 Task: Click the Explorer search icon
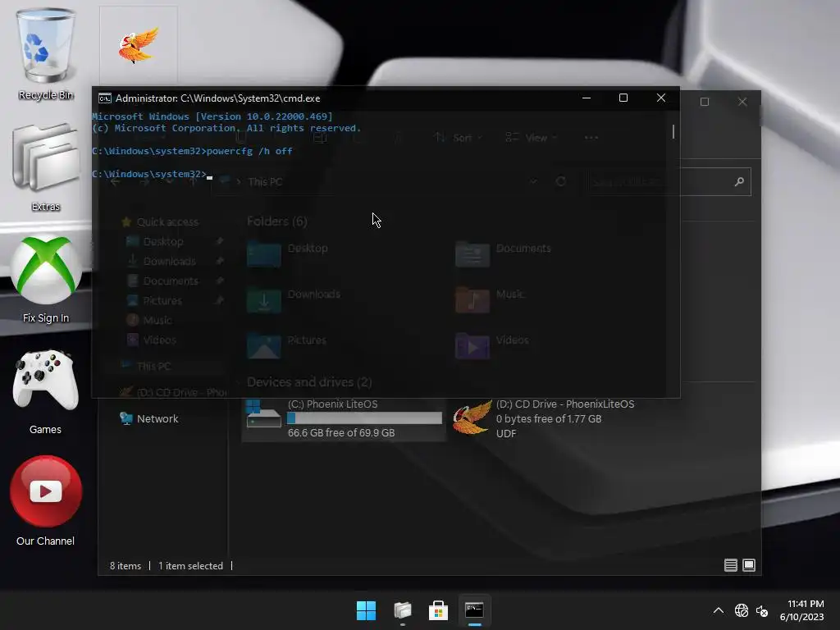(739, 181)
